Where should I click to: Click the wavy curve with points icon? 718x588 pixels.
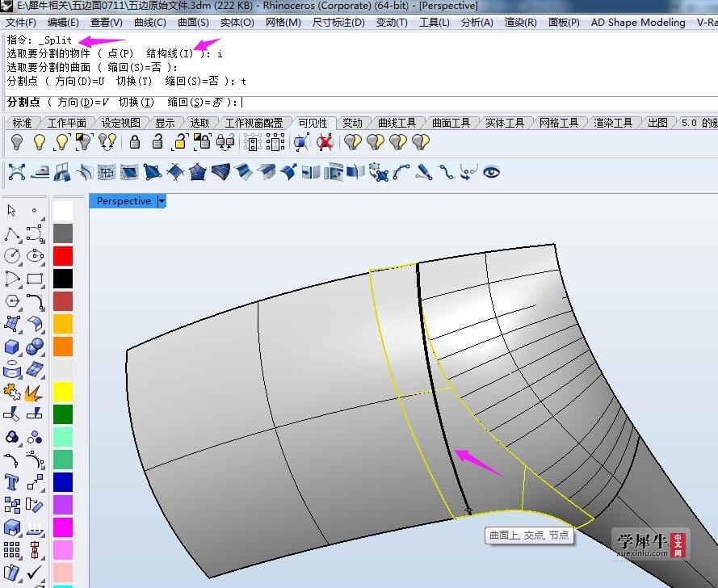click(x=446, y=172)
